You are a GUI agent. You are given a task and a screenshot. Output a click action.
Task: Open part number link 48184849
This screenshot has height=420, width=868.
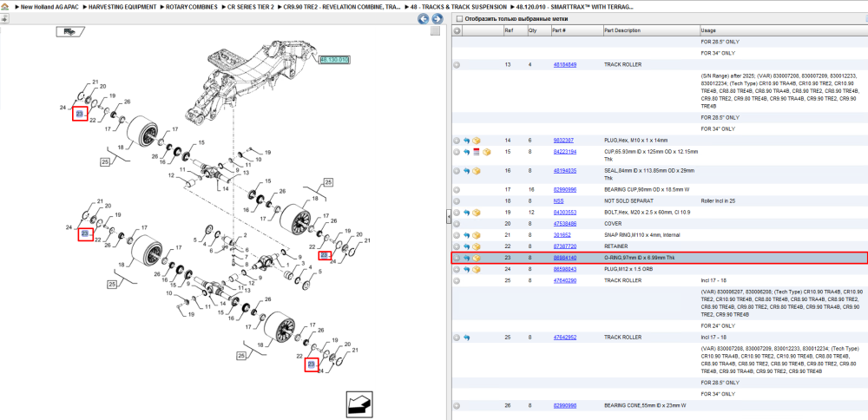(565, 65)
